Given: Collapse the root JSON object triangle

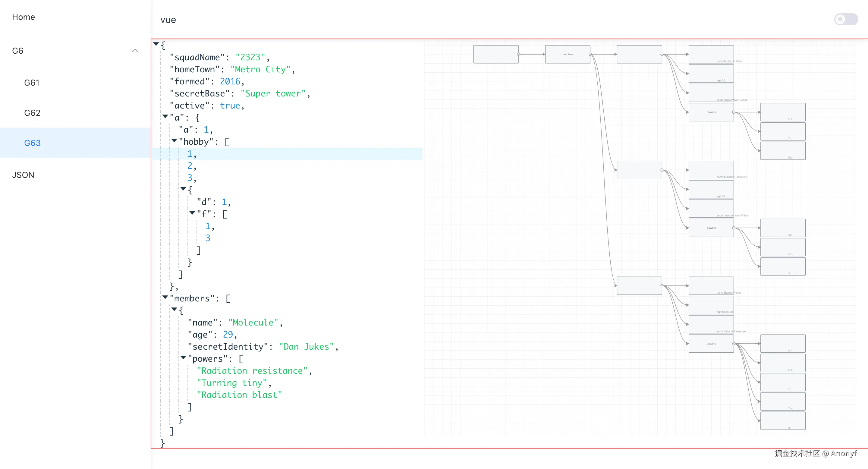Looking at the screenshot, I should 156,44.
